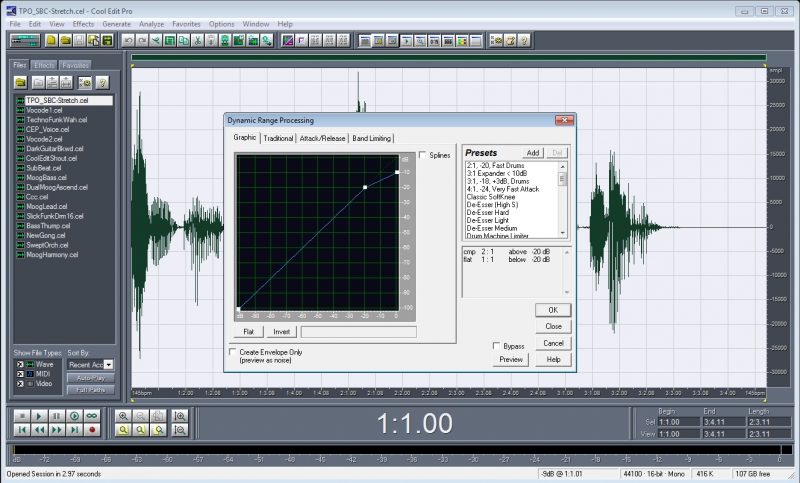The height and width of the screenshot is (483, 800).
Task: Click the open folder icon in the Files panel
Action: 20,82
